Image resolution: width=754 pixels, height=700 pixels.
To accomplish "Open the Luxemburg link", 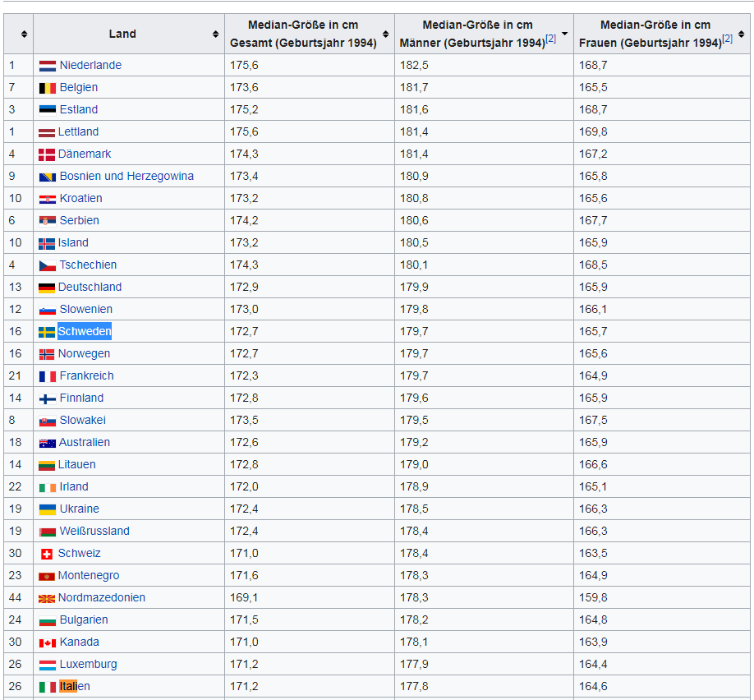I will click(x=88, y=664).
